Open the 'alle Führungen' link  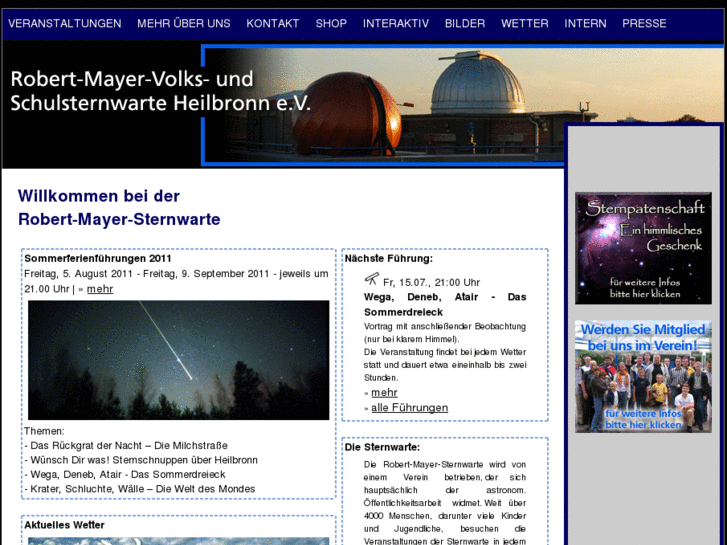point(410,408)
